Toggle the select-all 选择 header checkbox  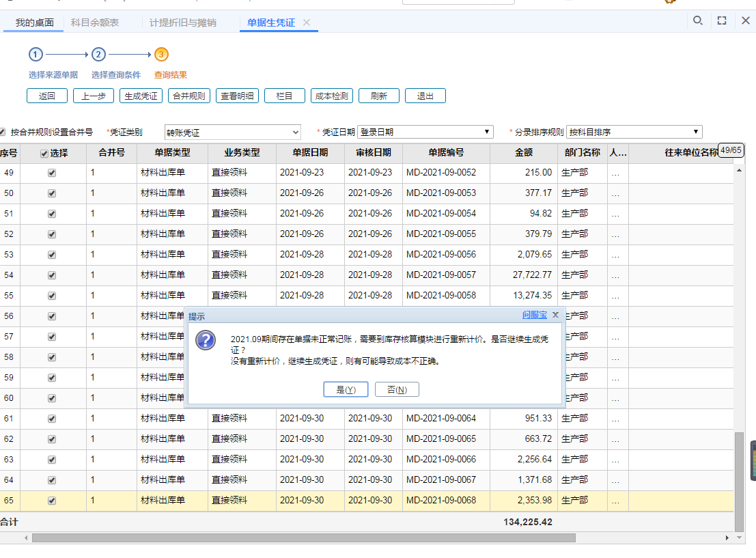click(x=44, y=154)
